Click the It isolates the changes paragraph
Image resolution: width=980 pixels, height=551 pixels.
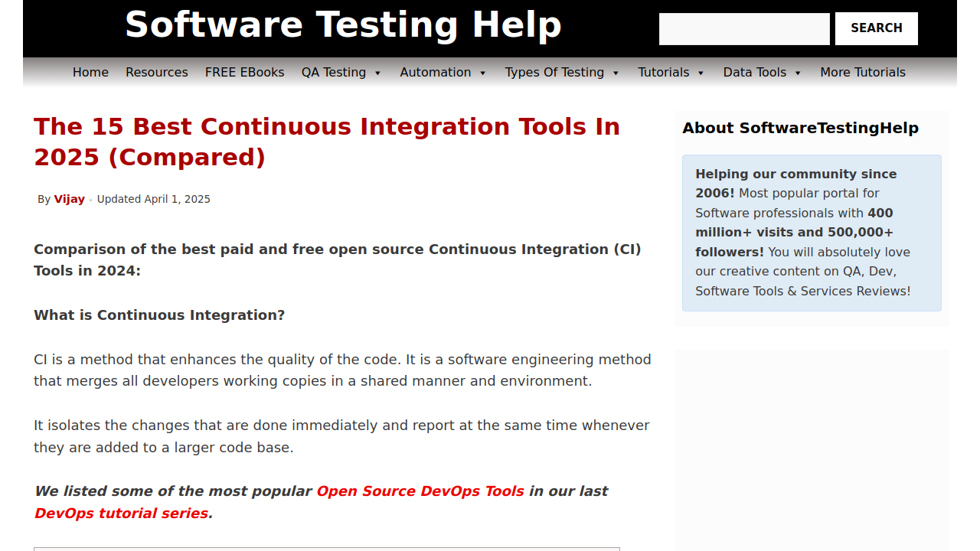click(341, 436)
